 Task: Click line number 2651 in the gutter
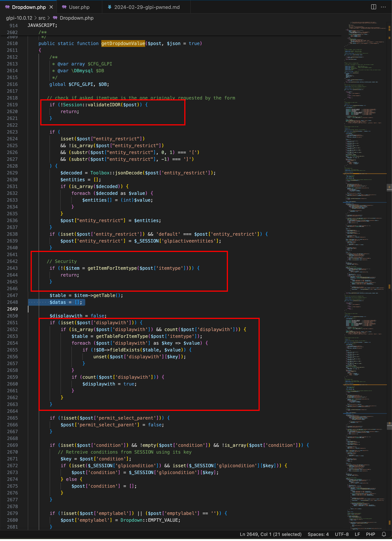[x=12, y=323]
